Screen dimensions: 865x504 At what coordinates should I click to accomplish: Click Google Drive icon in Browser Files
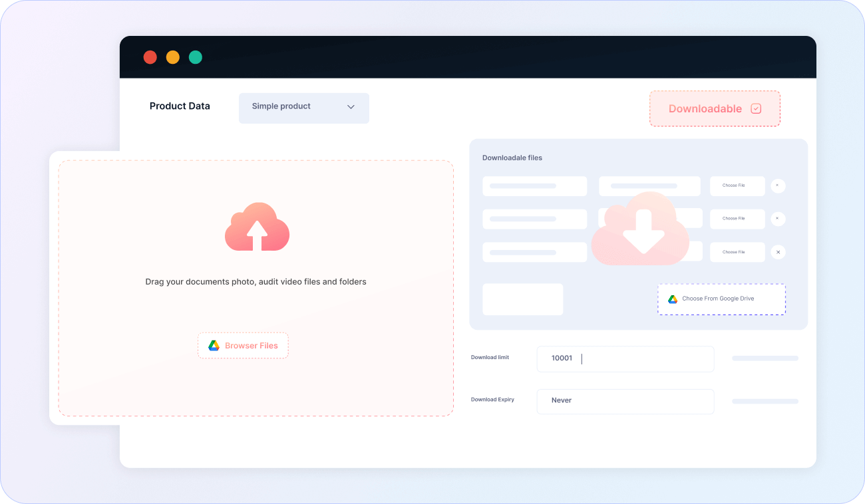(214, 346)
